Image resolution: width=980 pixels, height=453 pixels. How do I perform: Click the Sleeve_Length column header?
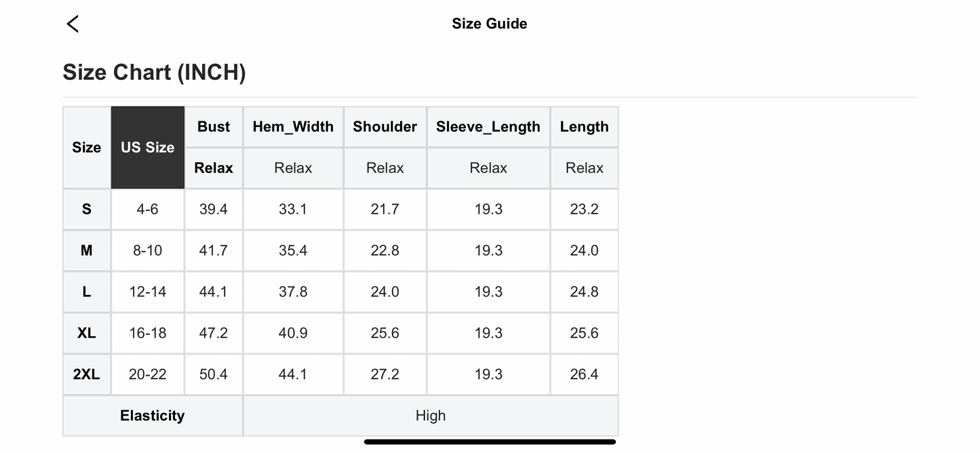click(x=488, y=127)
